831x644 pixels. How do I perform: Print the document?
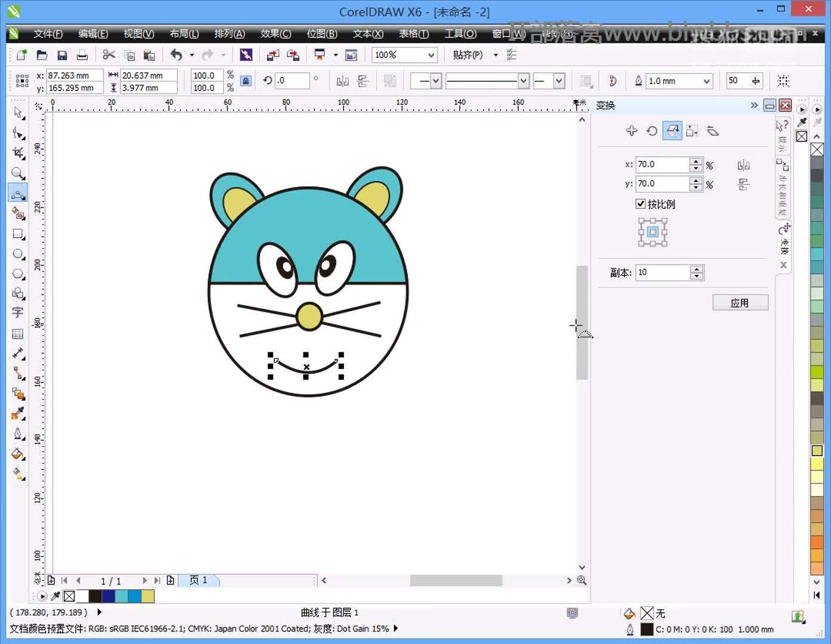click(x=82, y=55)
